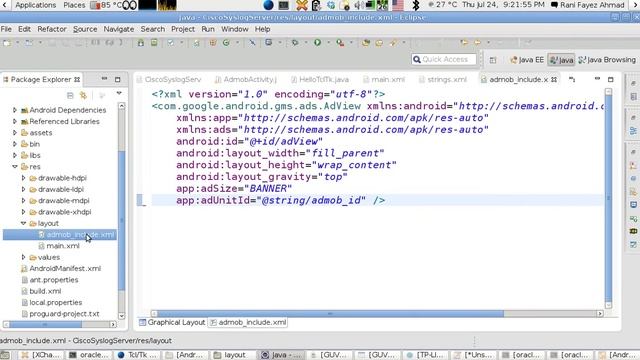The image size is (640, 360).
Task: Click the Open Type folder icon
Action: click(x=366, y=42)
